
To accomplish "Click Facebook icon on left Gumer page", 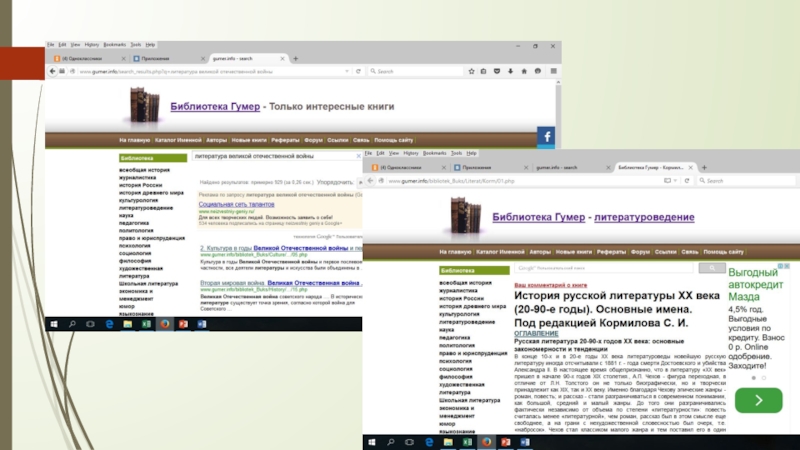I will click(x=546, y=137).
